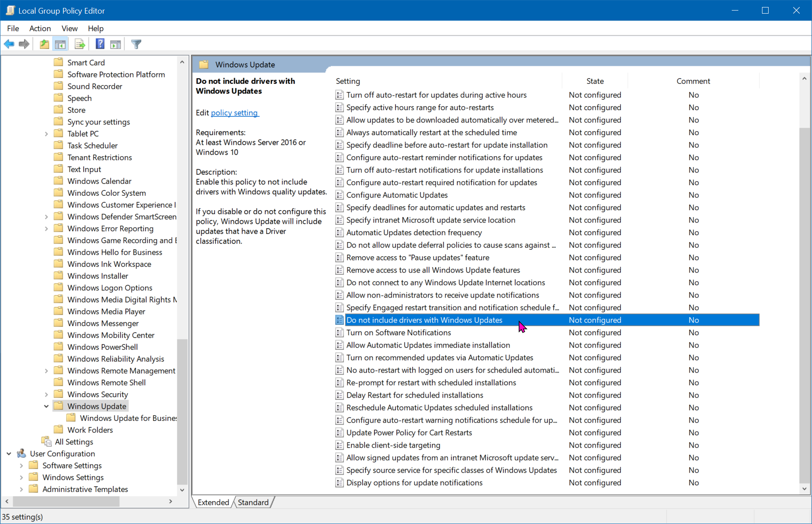Expand the Windows Error Reporting node
This screenshot has width=812, height=524.
pyautogui.click(x=46, y=229)
